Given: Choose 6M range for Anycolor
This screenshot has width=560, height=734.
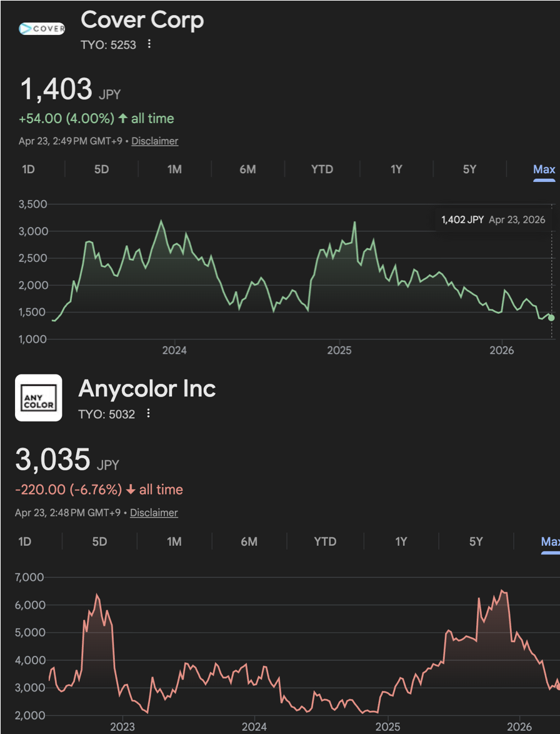Looking at the screenshot, I should (249, 541).
